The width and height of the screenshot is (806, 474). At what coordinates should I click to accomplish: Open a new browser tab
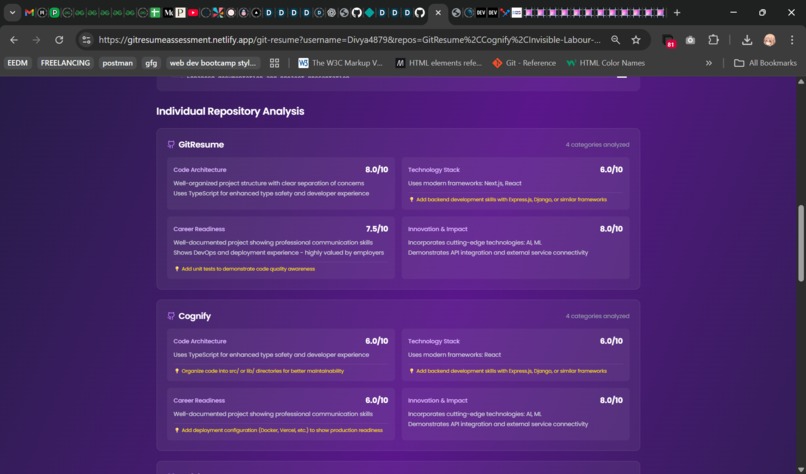[677, 13]
